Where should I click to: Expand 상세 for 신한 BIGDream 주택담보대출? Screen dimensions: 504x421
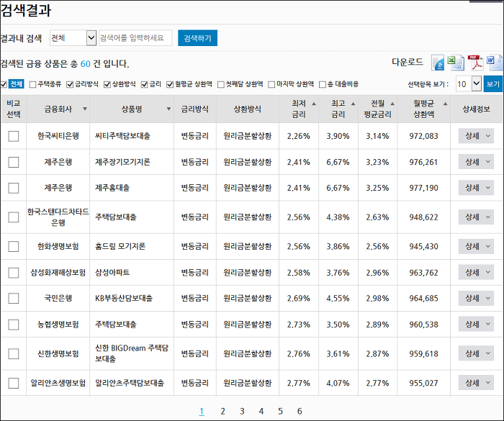(476, 354)
